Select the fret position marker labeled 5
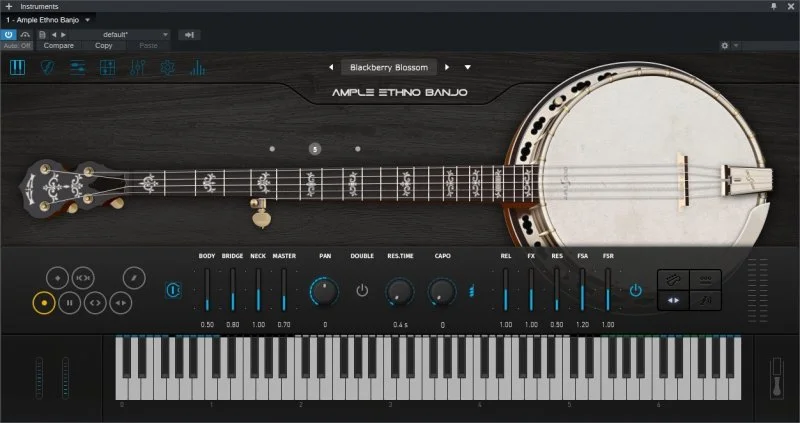 pos(315,149)
